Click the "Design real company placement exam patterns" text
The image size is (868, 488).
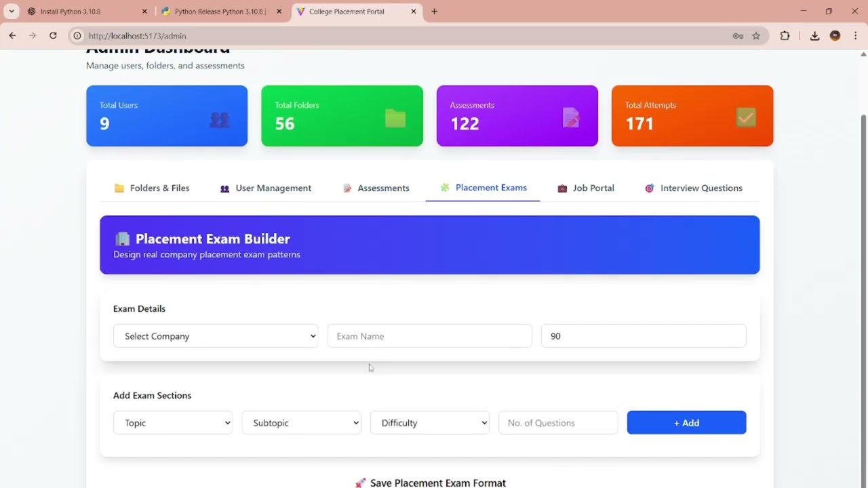[x=207, y=255]
